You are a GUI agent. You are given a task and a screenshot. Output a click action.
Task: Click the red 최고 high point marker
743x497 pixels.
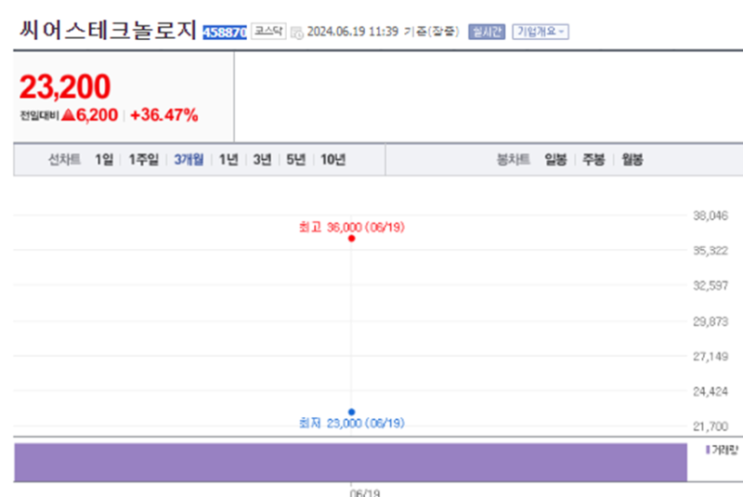pyautogui.click(x=352, y=238)
